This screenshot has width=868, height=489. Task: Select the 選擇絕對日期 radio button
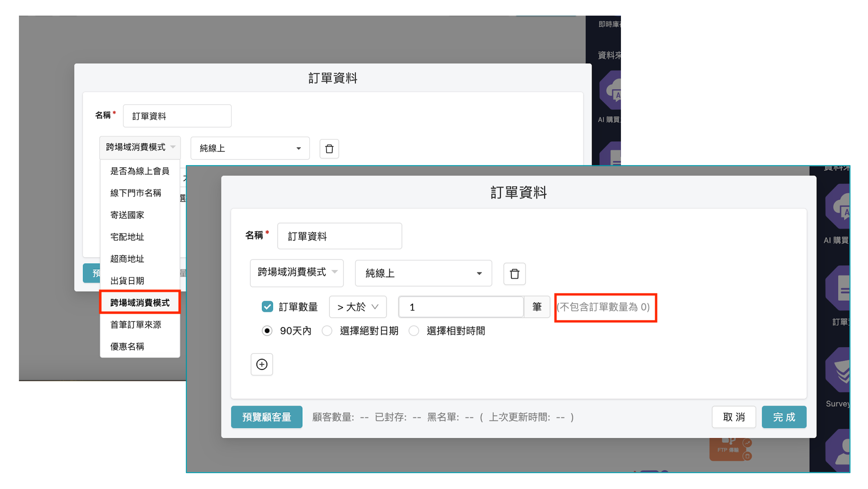click(x=327, y=331)
